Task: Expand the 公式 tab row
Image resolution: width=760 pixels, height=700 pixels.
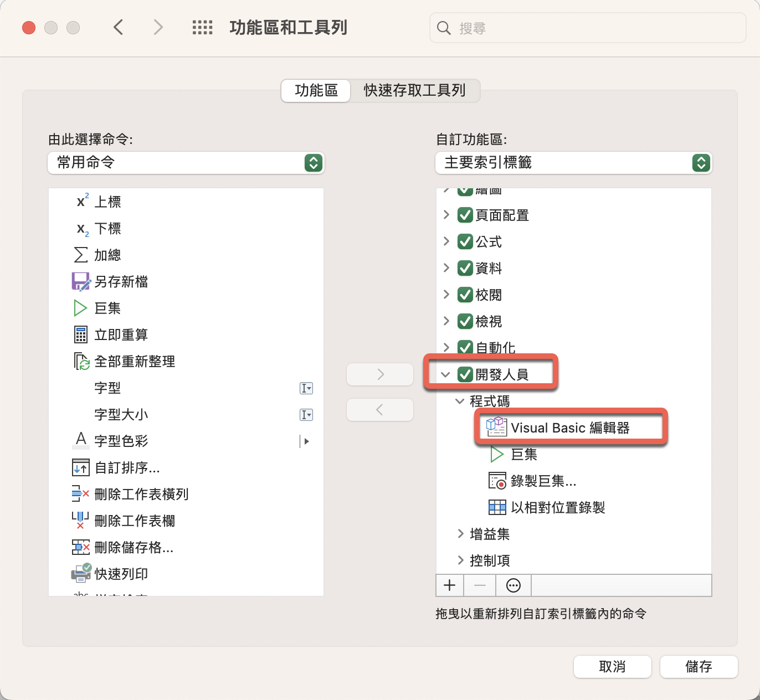Action: (446, 241)
